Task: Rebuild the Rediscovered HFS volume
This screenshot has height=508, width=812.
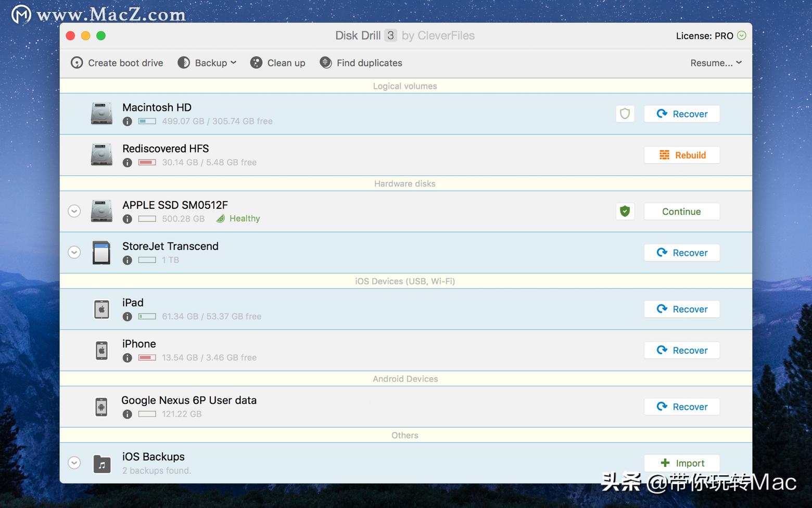Action: point(682,155)
